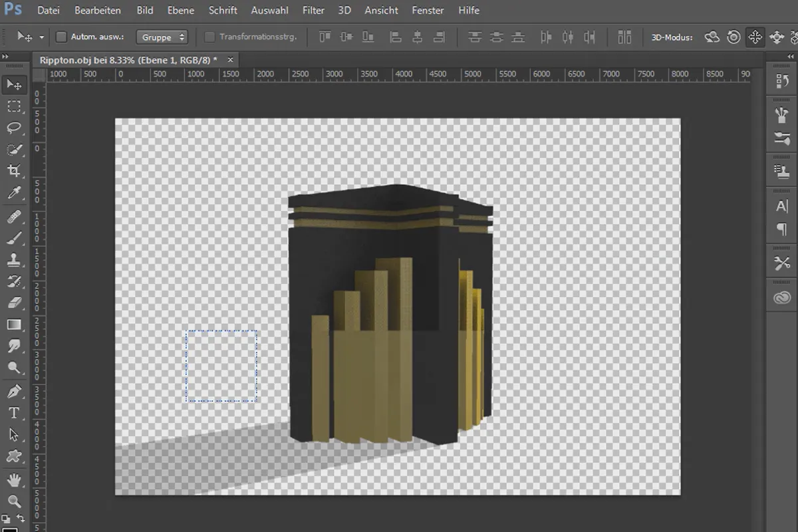Open the Filter menu
The image size is (798, 532).
click(x=313, y=11)
